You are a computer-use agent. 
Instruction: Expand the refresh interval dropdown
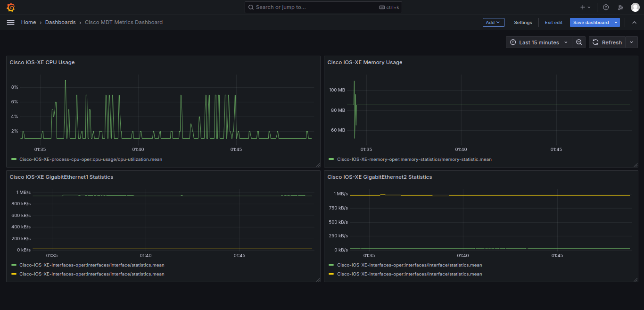[x=631, y=42]
